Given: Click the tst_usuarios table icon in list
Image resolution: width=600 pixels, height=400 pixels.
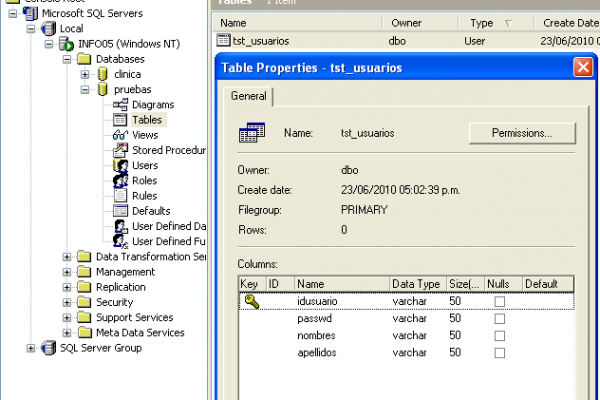Looking at the screenshot, I should [223, 40].
